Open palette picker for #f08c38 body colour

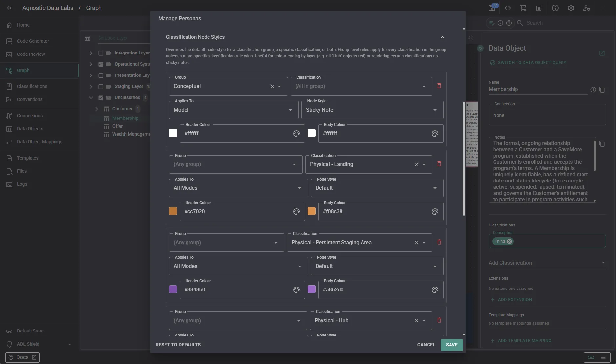point(435,212)
